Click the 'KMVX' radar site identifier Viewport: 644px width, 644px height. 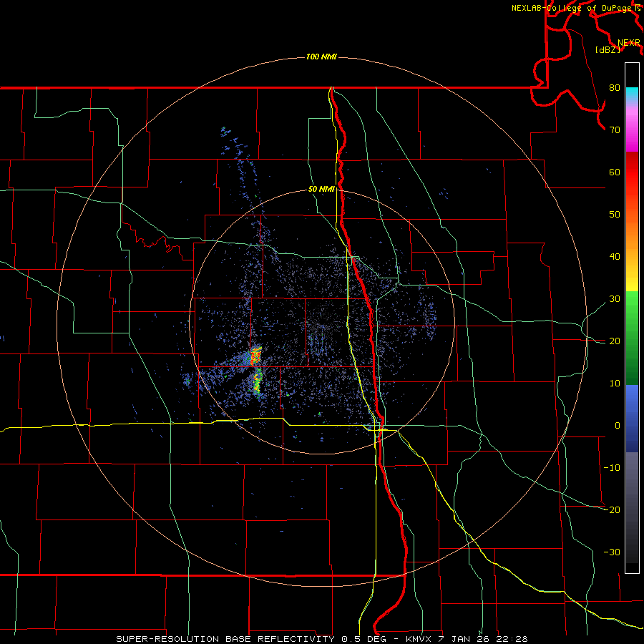(420, 639)
